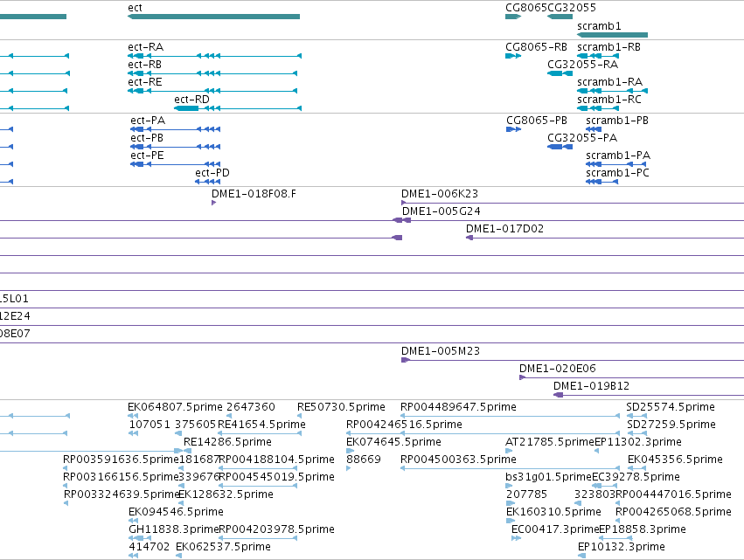Select the scramb1-PB protein feature
The image size is (744, 560).
(594, 129)
